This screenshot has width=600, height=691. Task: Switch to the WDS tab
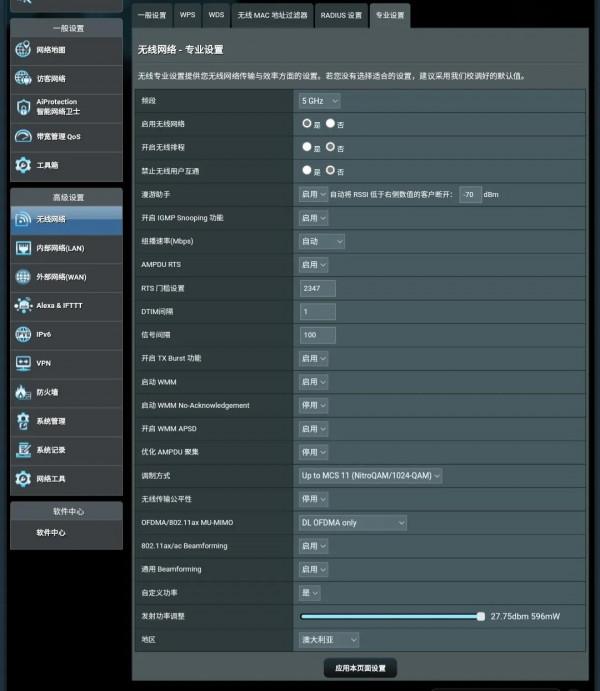pyautogui.click(x=216, y=15)
